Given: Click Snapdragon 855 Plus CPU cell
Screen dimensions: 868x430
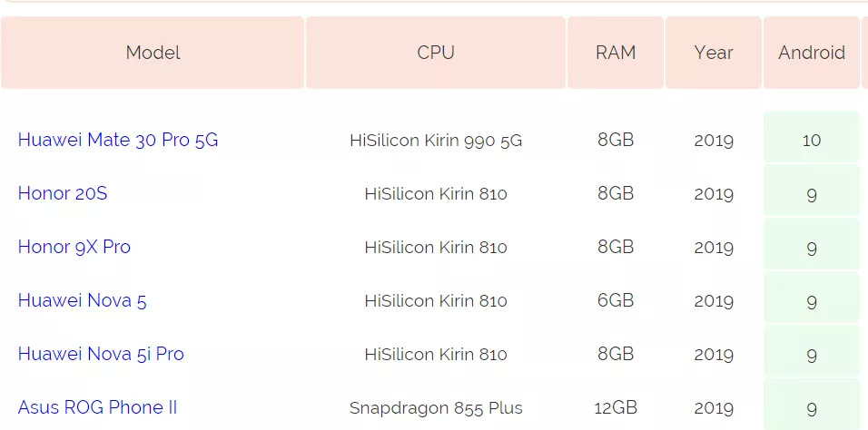Looking at the screenshot, I should 436,408.
